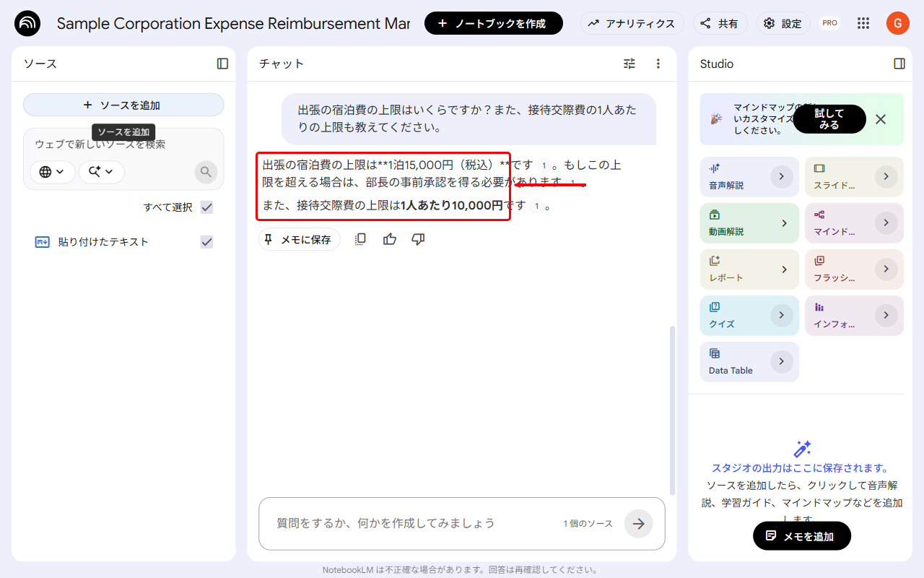Screen dimensions: 924x578
Task: Expand スライド options arrow
Action: click(x=886, y=177)
